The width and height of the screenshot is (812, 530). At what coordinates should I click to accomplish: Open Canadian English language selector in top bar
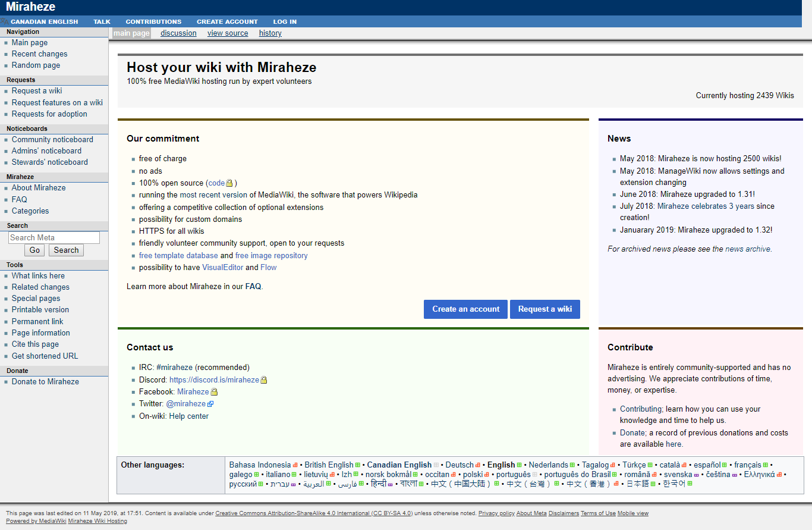tap(45, 21)
